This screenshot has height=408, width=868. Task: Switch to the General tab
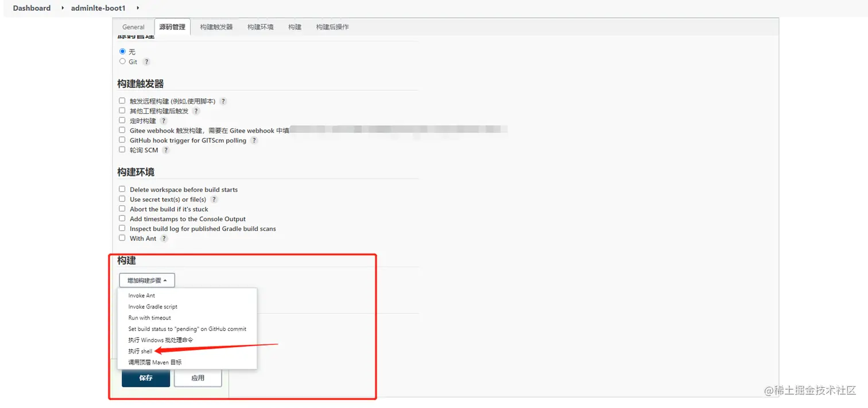[133, 27]
